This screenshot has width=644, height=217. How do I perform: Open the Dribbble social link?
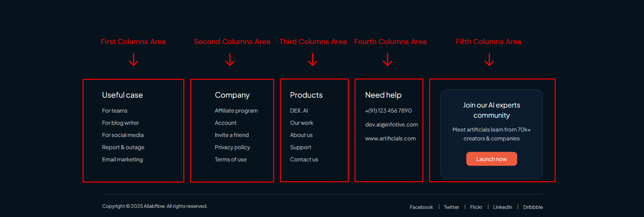(x=533, y=207)
